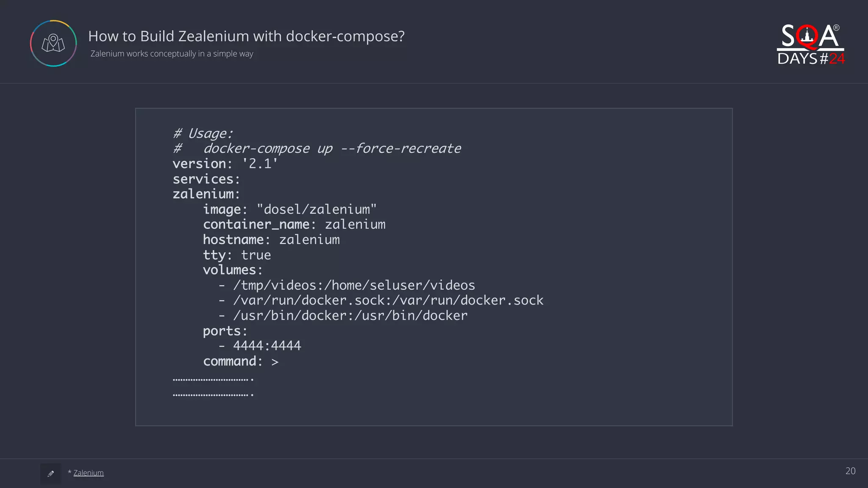Click the pencil icon in footer
The height and width of the screenshot is (488, 868).
point(51,474)
